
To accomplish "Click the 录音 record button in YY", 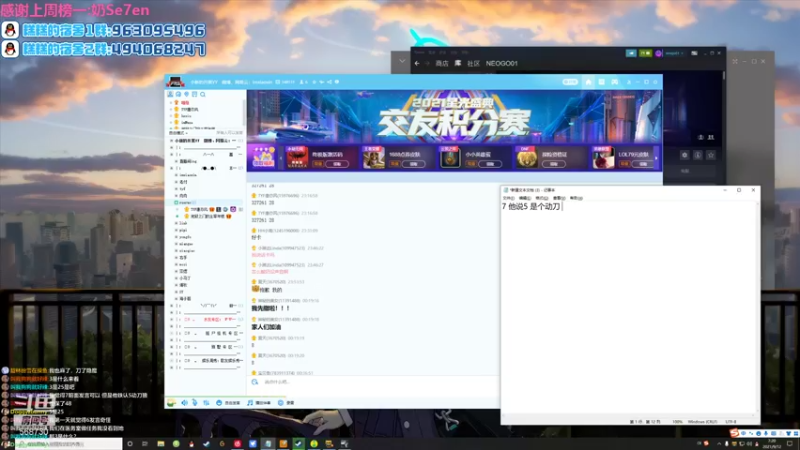I will (286, 403).
